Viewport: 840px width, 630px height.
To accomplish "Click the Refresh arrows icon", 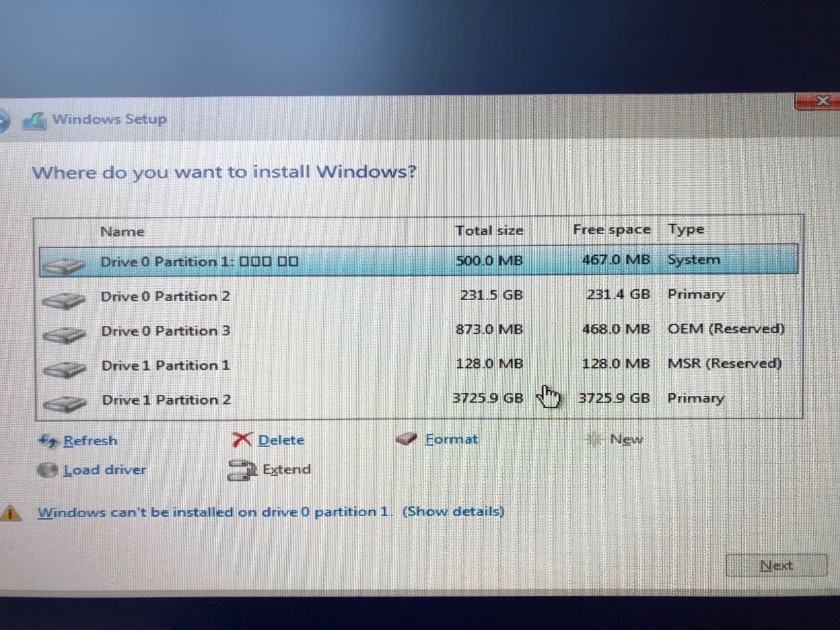I will point(48,441).
